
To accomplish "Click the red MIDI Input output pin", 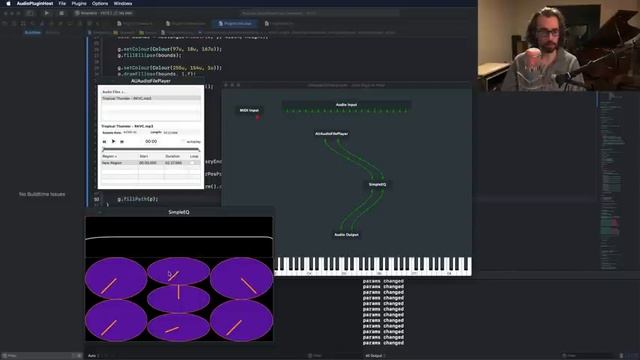I will click(x=258, y=117).
